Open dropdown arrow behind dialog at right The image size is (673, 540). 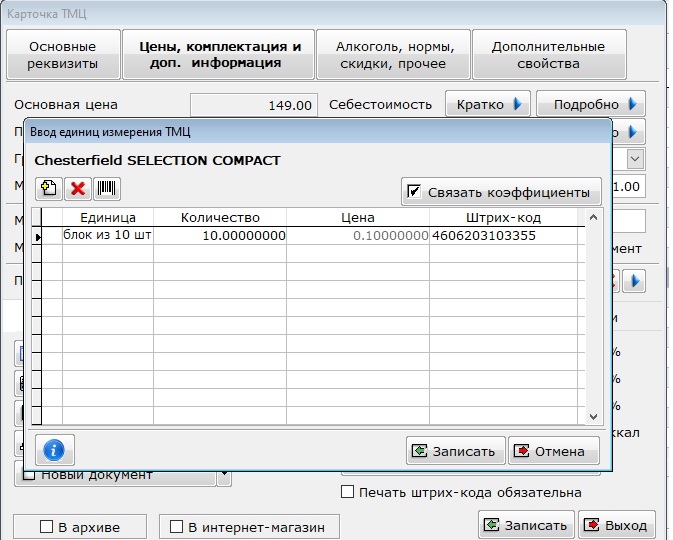pos(635,159)
